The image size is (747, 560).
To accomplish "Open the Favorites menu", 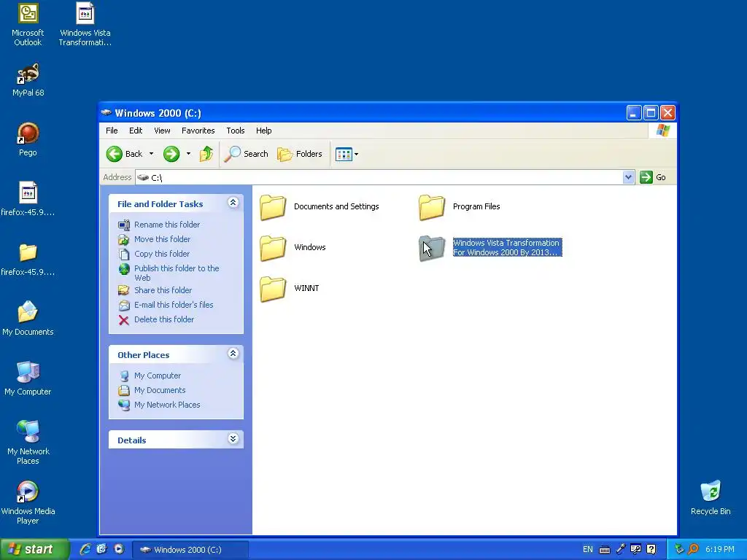I will coord(198,131).
